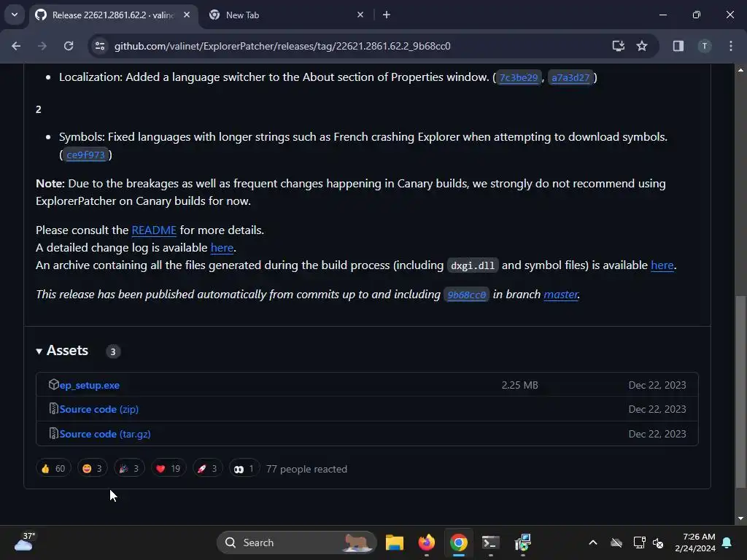This screenshot has height=560, width=747.
Task: Click the install app icon in address bar
Action: pyautogui.click(x=618, y=46)
